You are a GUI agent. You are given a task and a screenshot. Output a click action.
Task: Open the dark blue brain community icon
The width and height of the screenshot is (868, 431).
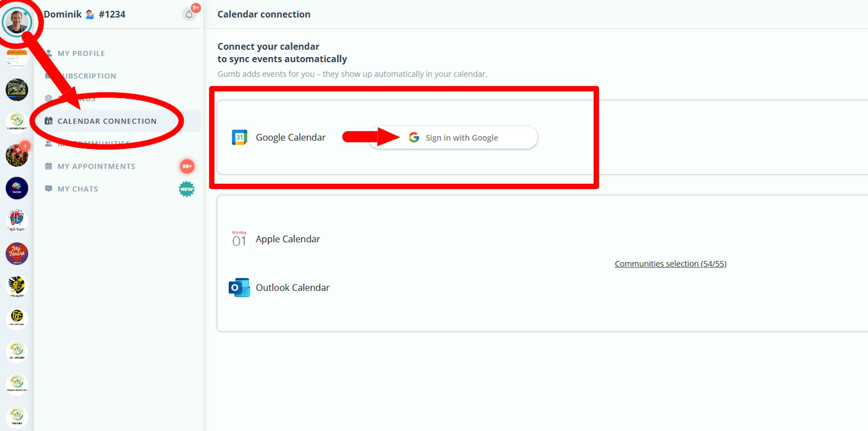[17, 188]
